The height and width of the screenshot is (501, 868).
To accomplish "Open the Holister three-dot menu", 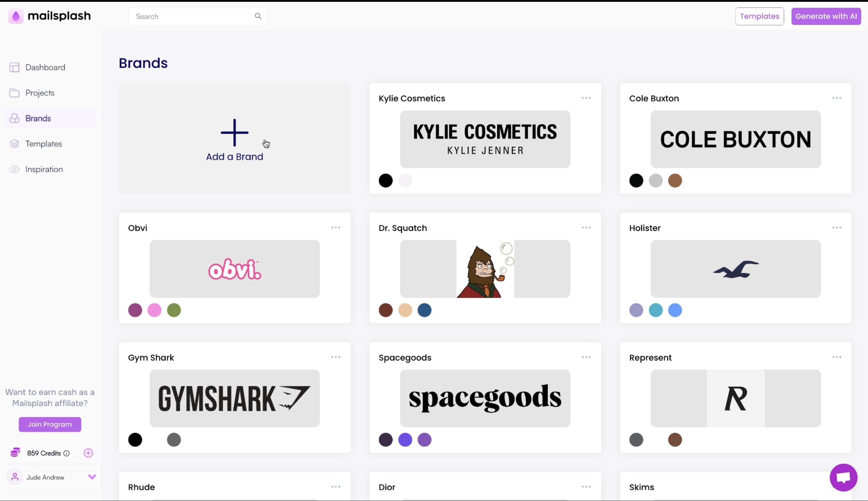I will pos(837,228).
